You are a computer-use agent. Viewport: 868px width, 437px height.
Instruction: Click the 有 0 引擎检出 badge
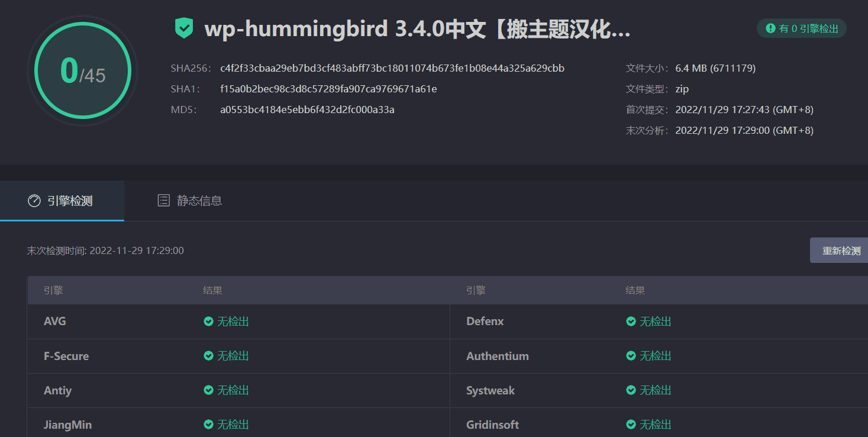pos(802,28)
